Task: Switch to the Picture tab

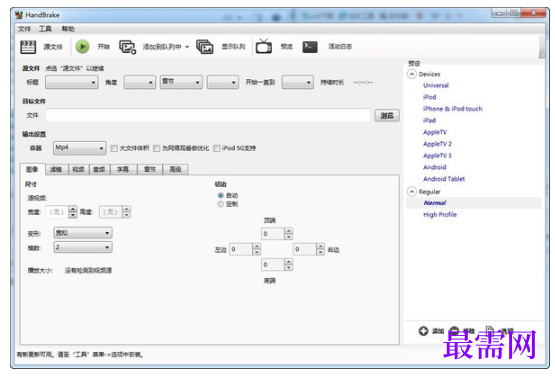Action: (33, 169)
